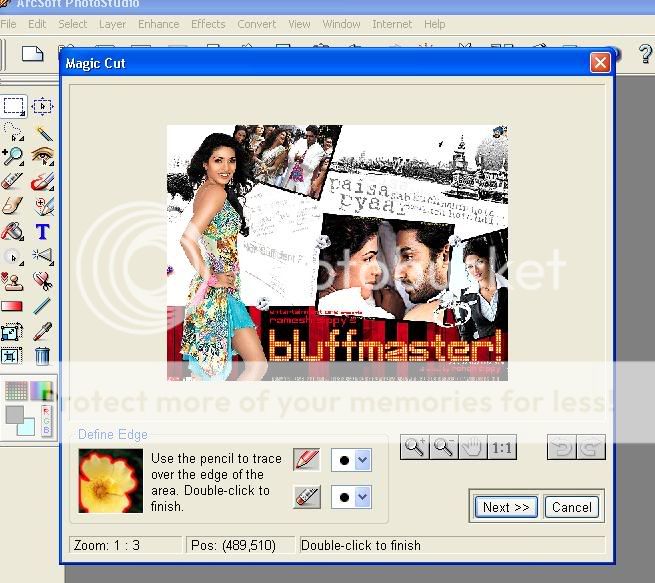Click the flower preview thumbnail
This screenshot has width=655, height=583.
(110, 480)
